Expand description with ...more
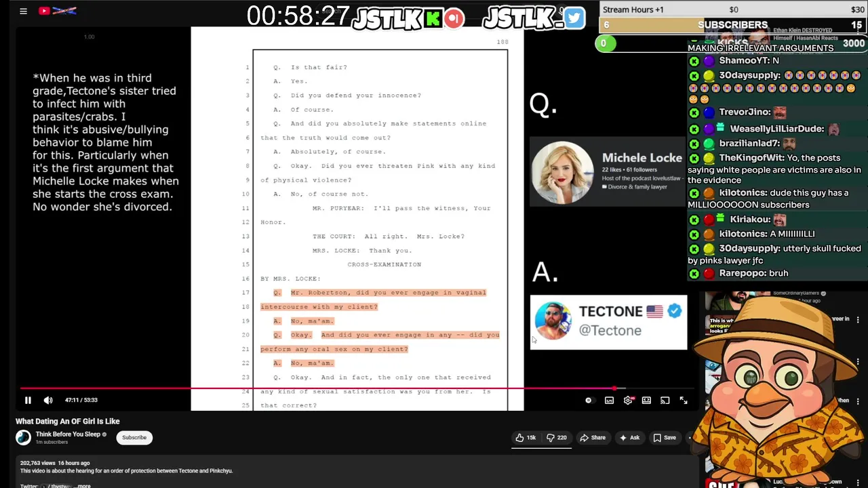 (x=83, y=485)
